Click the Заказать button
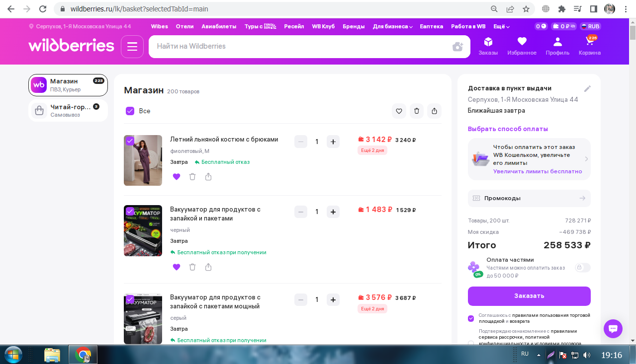The image size is (636, 364). point(529,296)
